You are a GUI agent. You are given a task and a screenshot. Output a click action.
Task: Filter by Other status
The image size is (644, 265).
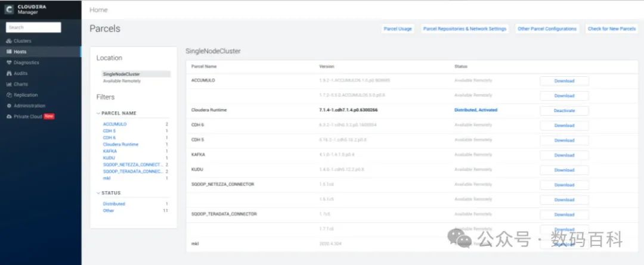[109, 210]
